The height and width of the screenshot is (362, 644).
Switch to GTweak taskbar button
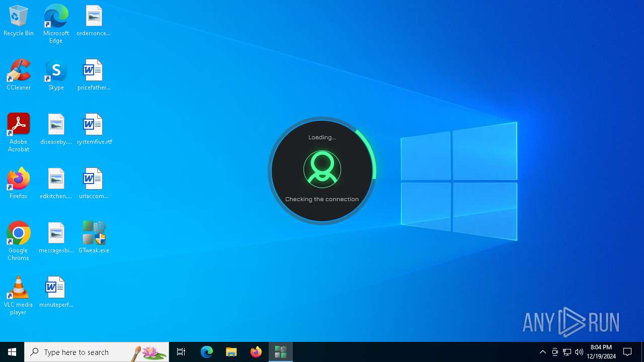pos(281,352)
